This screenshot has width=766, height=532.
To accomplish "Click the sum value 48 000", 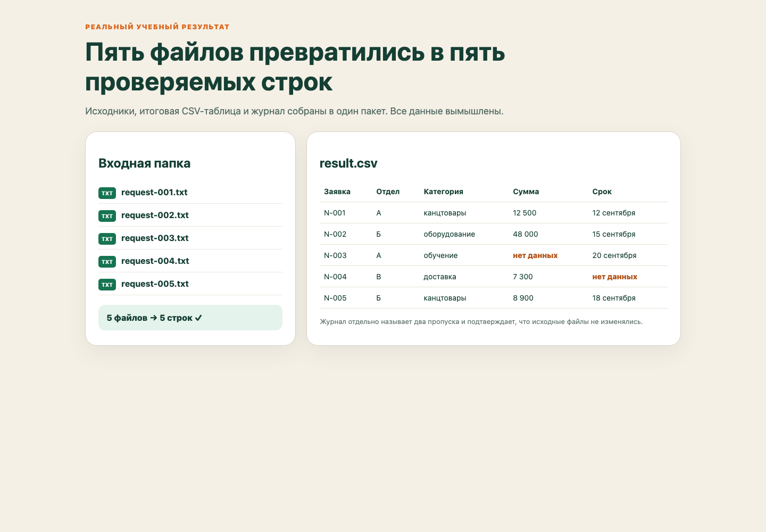I will [x=526, y=234].
